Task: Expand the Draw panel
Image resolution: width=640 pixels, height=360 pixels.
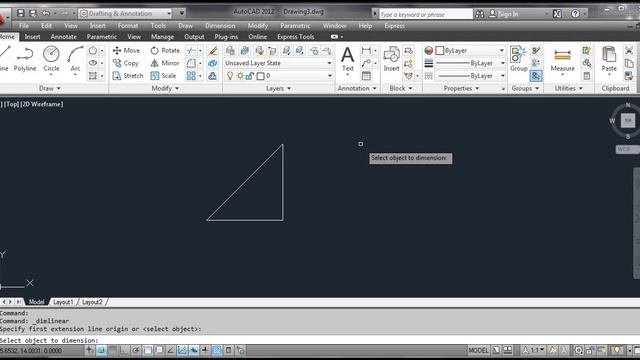Action: 50,88
